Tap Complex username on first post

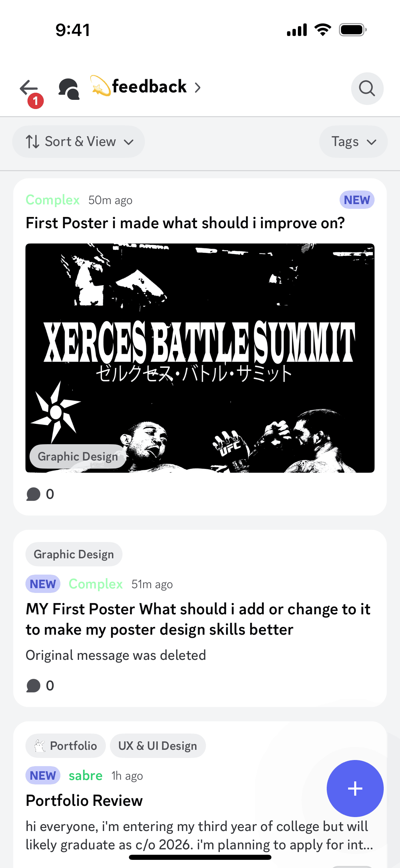[x=53, y=200]
